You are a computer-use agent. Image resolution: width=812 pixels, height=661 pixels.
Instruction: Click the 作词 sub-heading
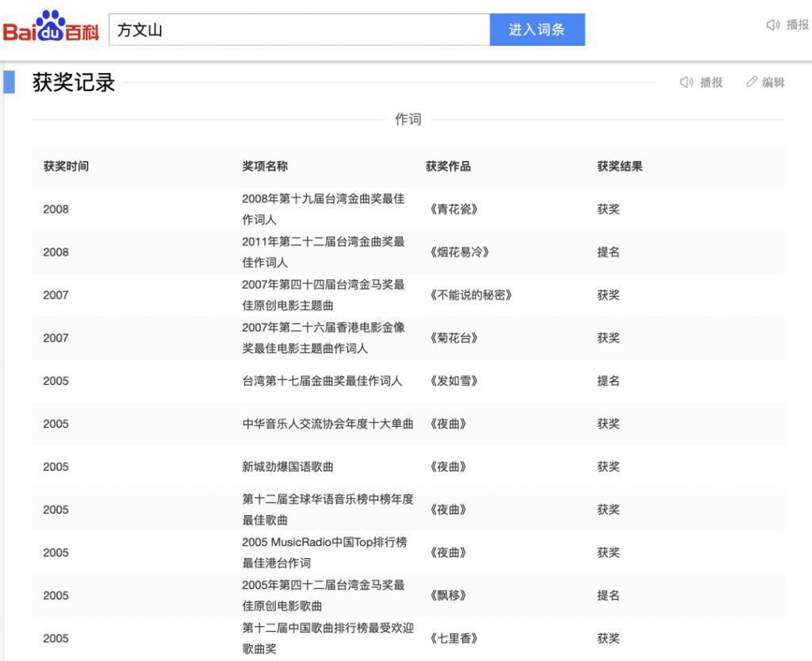(408, 119)
